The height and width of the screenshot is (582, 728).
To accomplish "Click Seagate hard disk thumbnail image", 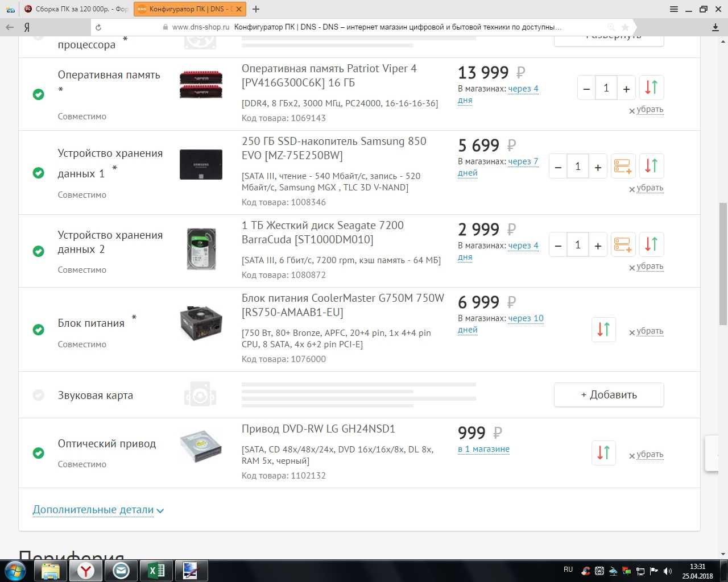I will pos(201,249).
